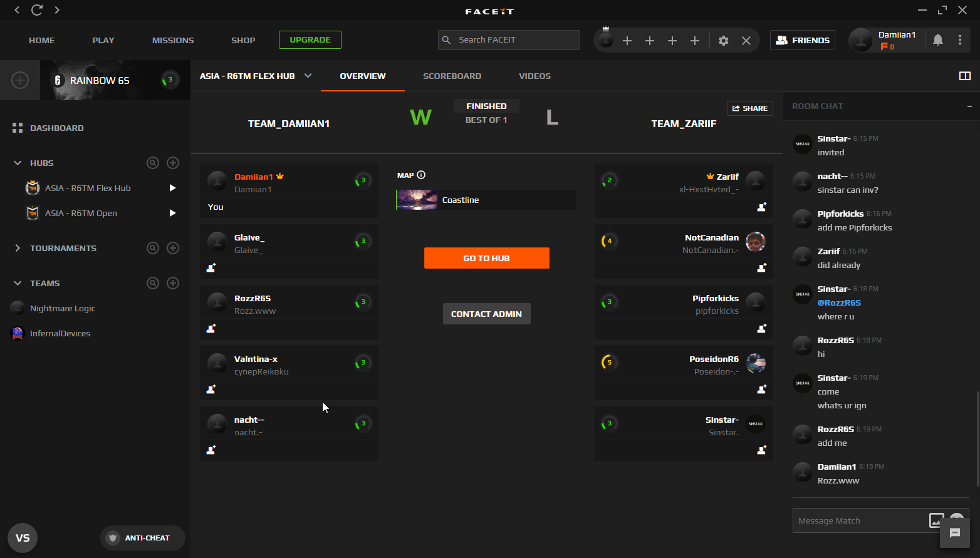
Task: Collapse the TEAMS section
Action: (18, 283)
